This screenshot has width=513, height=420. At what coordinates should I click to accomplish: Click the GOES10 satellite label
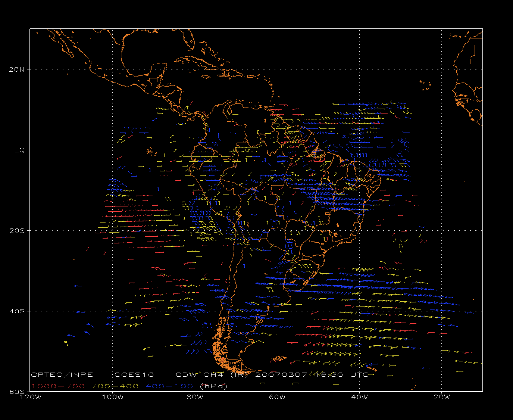(134, 374)
